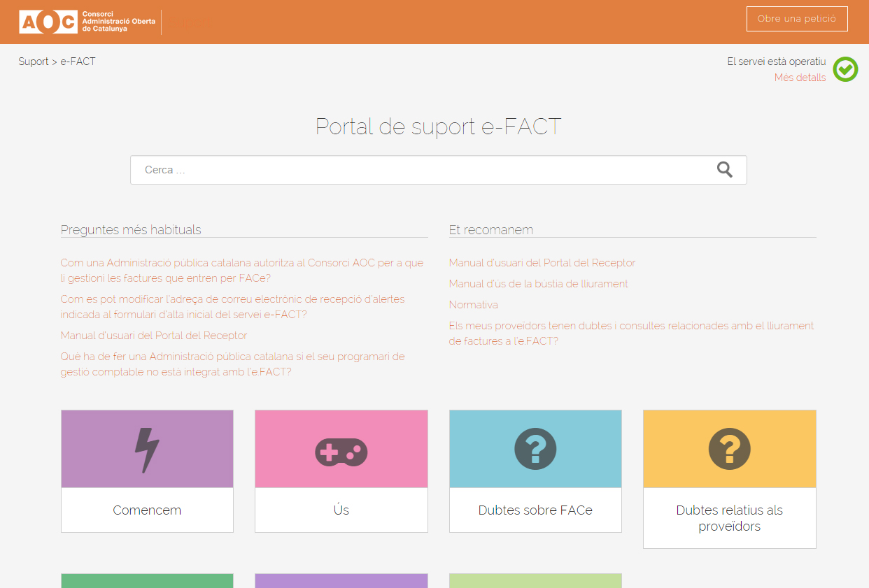Open 'Més detalls' service status link
Screen dimensions: 869x588
click(800, 78)
